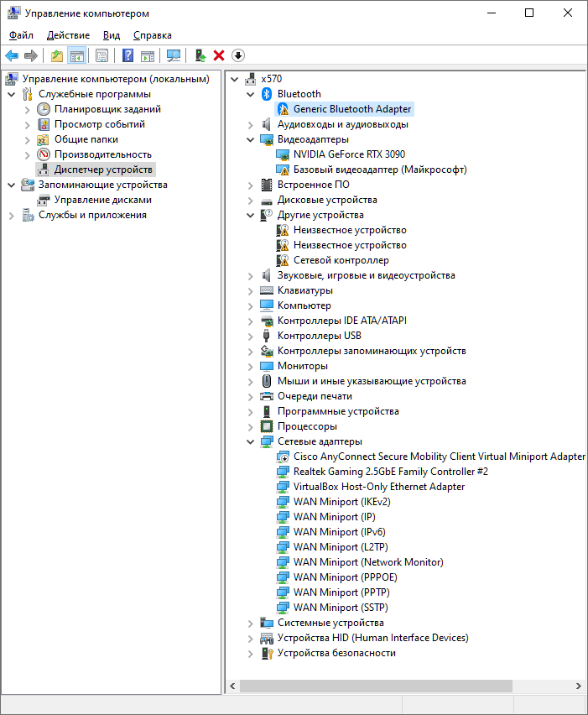This screenshot has height=715, width=588.
Task: Click the Bluetooth category icon
Action: point(267,94)
